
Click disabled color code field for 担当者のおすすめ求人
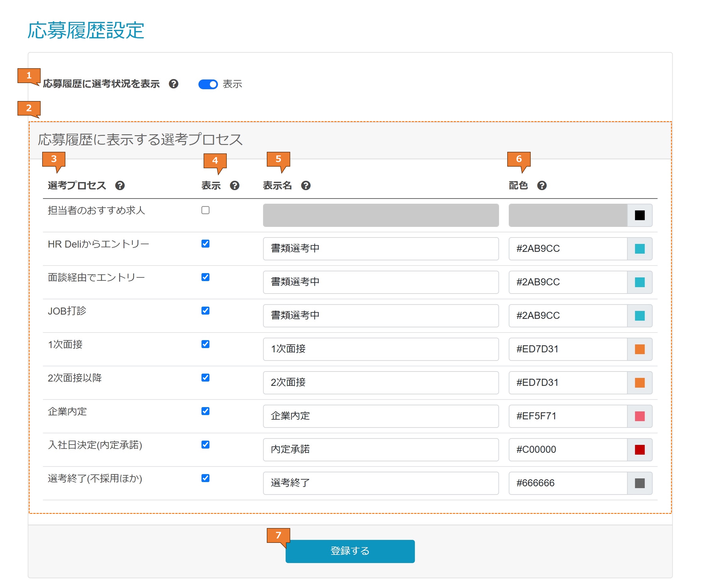(568, 216)
